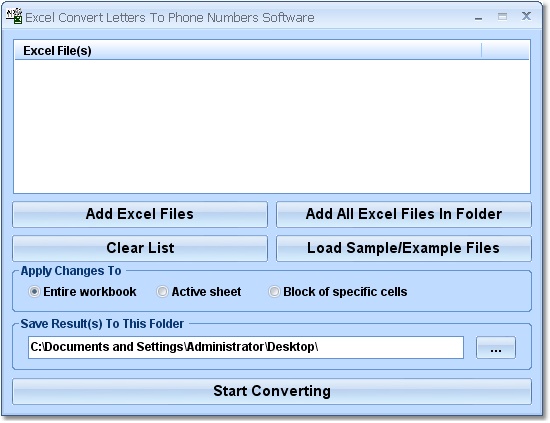550x423 pixels.
Task: Click Add All Excel Files In Folder
Action: (x=404, y=214)
